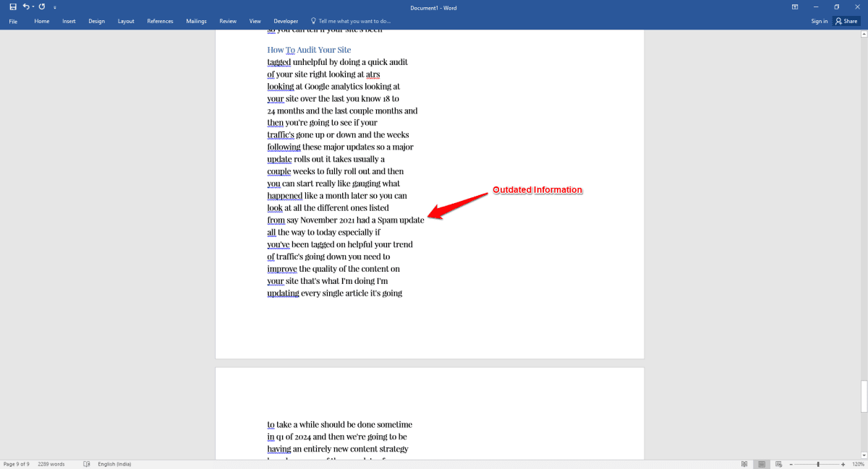Save the document with the floppy icon
868x469 pixels.
pos(12,7)
